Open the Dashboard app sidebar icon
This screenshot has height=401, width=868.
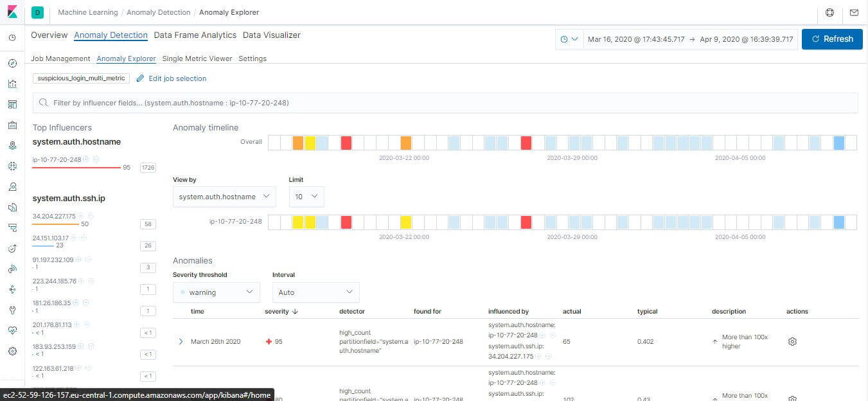coord(12,104)
